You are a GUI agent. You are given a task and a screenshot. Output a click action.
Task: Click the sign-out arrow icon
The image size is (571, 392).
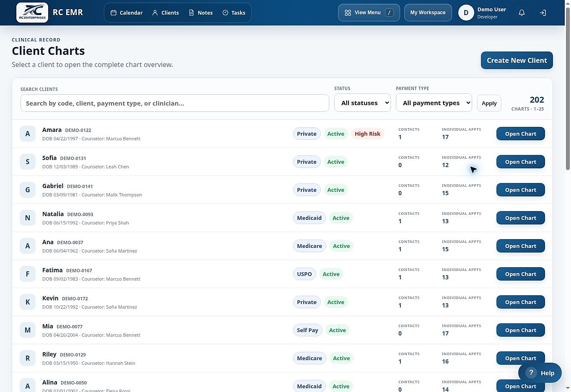543,13
